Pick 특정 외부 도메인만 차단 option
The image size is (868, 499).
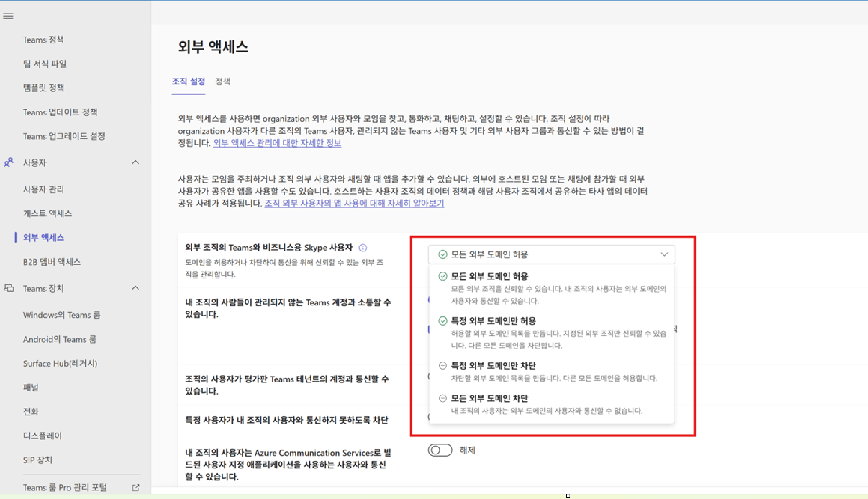click(x=493, y=366)
